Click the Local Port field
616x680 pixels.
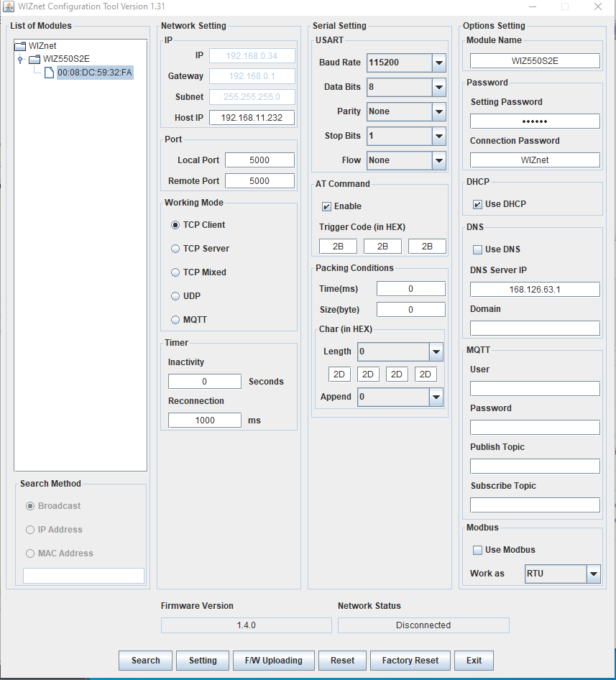(x=259, y=160)
